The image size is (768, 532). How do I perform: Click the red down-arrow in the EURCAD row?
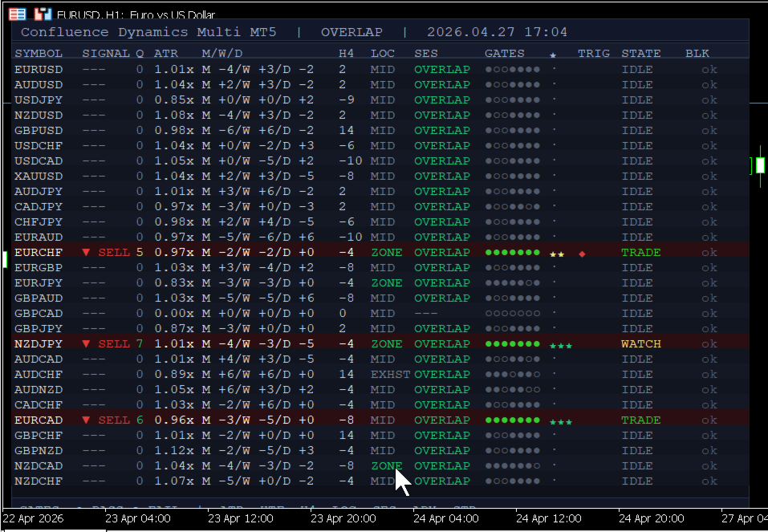coord(86,420)
